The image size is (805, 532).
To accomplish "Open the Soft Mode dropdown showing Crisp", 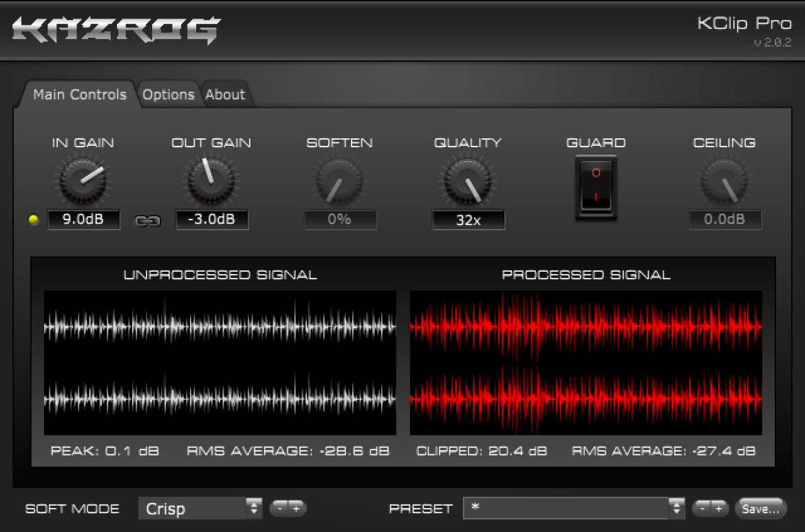I will [200, 509].
